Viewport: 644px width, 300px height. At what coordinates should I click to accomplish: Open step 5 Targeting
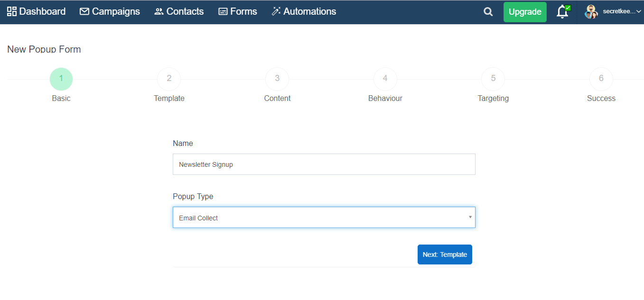click(x=493, y=79)
